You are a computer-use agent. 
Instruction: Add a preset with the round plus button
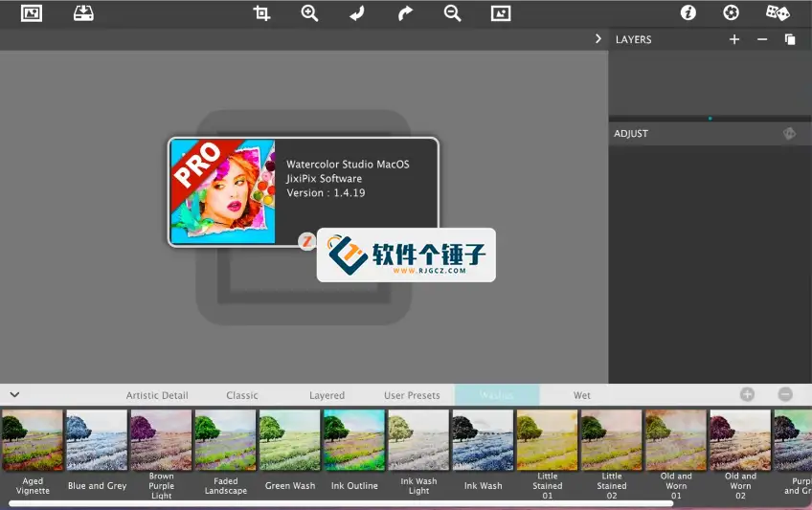point(747,394)
